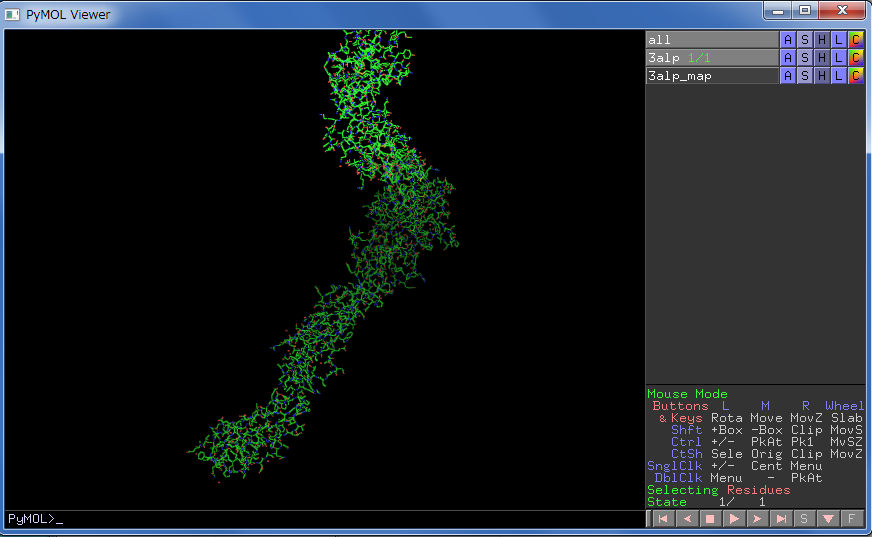Open the Action menu for 3alp

coord(788,58)
